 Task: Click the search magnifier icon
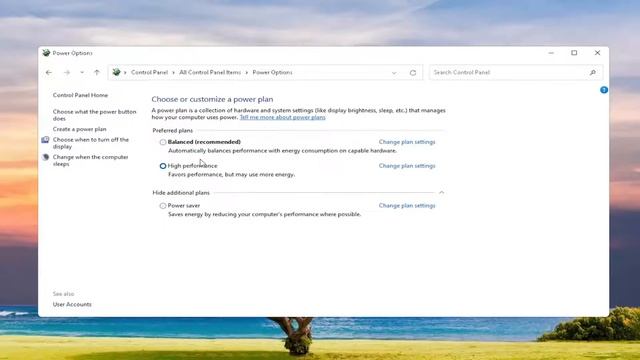coord(593,72)
